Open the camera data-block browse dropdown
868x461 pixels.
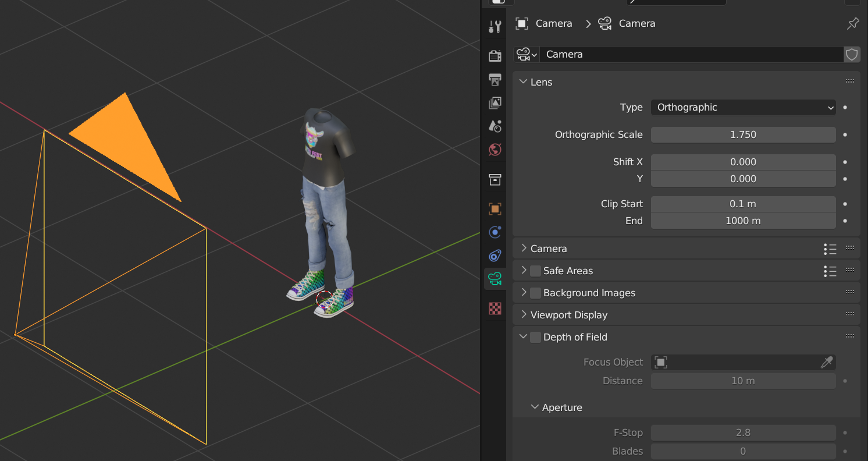coord(527,55)
